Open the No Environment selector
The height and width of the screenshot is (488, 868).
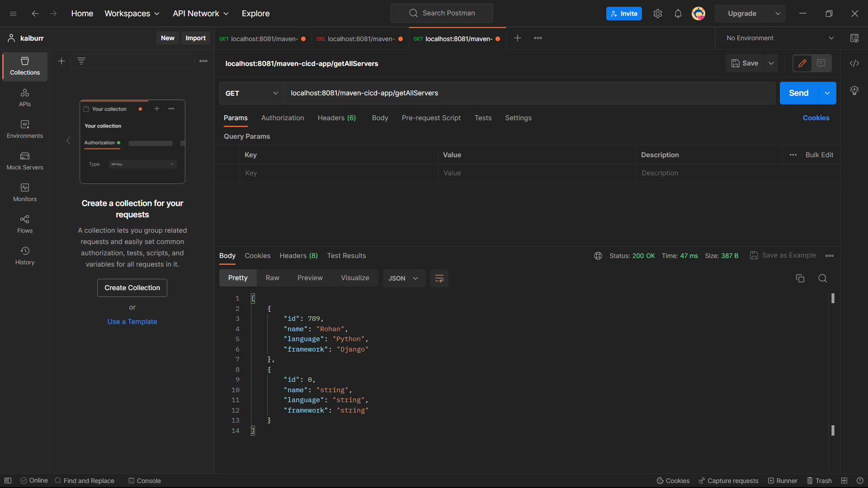(x=778, y=38)
